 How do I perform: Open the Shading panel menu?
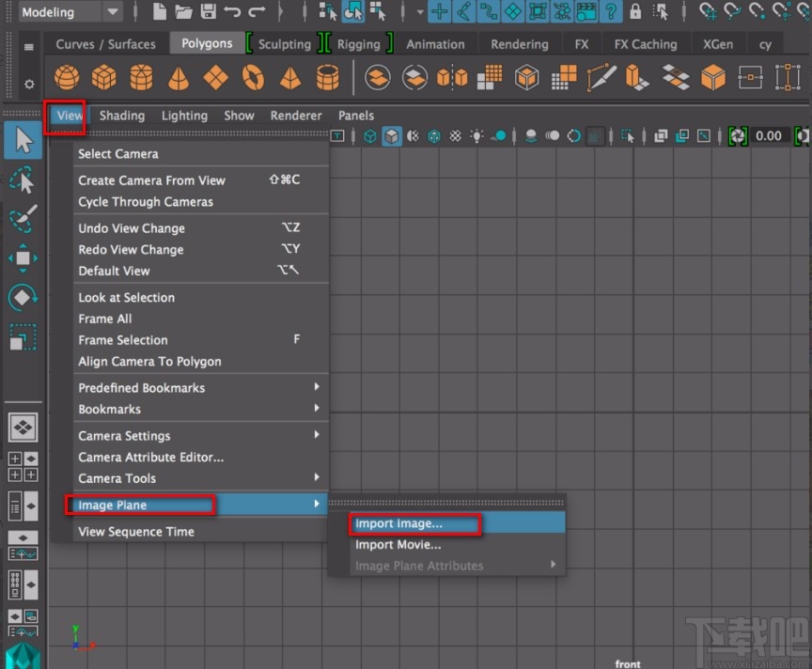coord(122,116)
